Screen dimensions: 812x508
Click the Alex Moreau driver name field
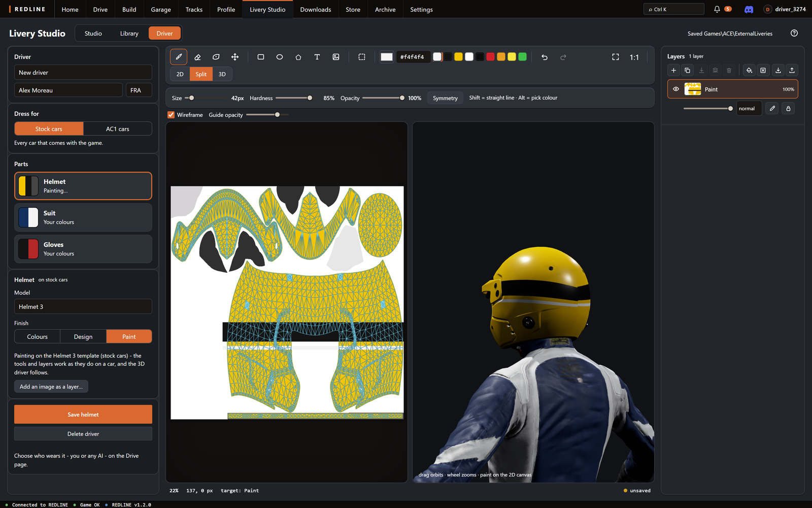click(x=69, y=90)
